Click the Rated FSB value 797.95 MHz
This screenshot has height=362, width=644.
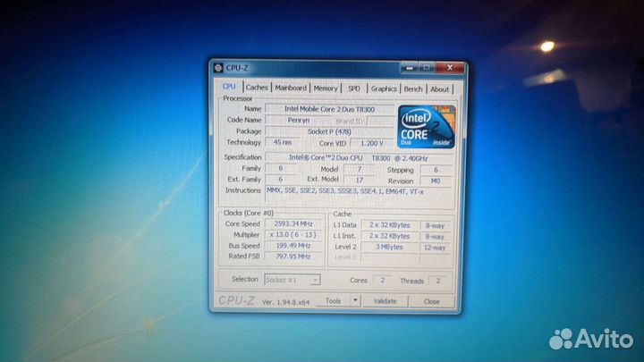293,257
